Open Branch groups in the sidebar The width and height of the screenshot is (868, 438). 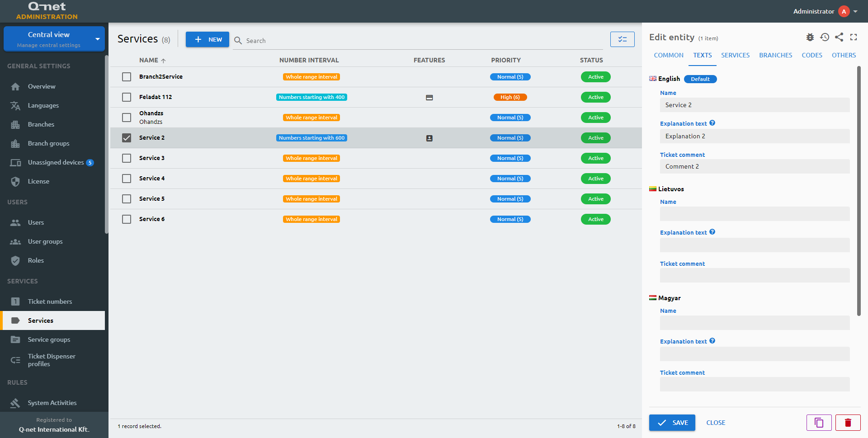click(52, 143)
